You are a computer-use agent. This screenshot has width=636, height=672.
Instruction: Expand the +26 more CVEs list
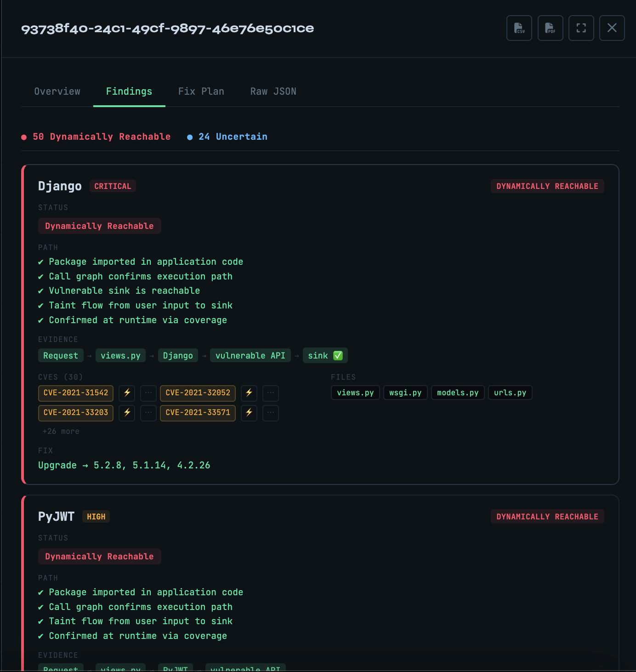61,432
